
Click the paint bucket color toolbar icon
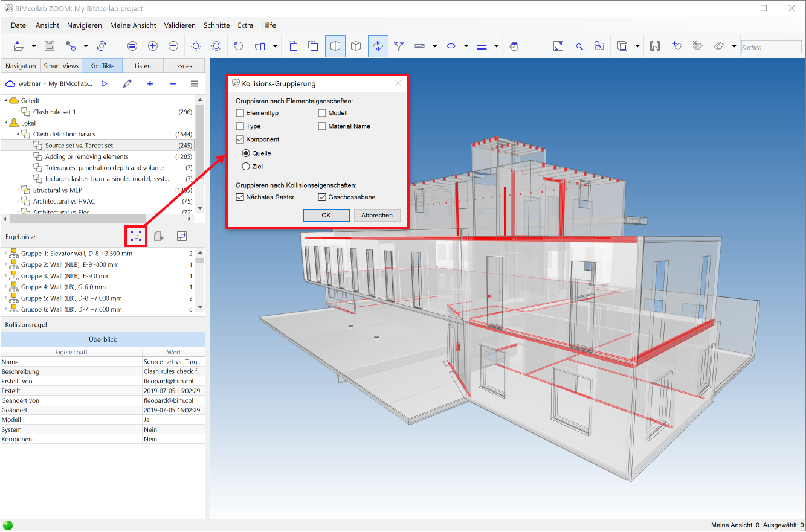[x=514, y=46]
